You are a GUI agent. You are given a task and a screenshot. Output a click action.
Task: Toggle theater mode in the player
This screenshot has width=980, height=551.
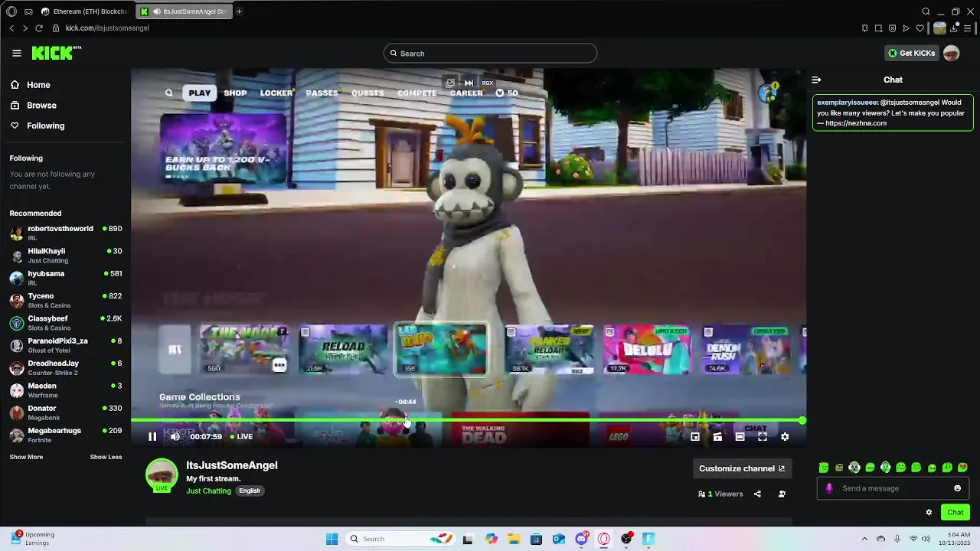pyautogui.click(x=740, y=436)
